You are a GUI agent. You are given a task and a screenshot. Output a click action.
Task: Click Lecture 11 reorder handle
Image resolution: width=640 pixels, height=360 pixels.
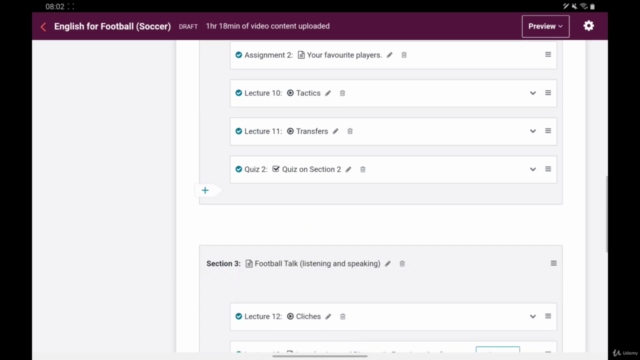pos(548,131)
